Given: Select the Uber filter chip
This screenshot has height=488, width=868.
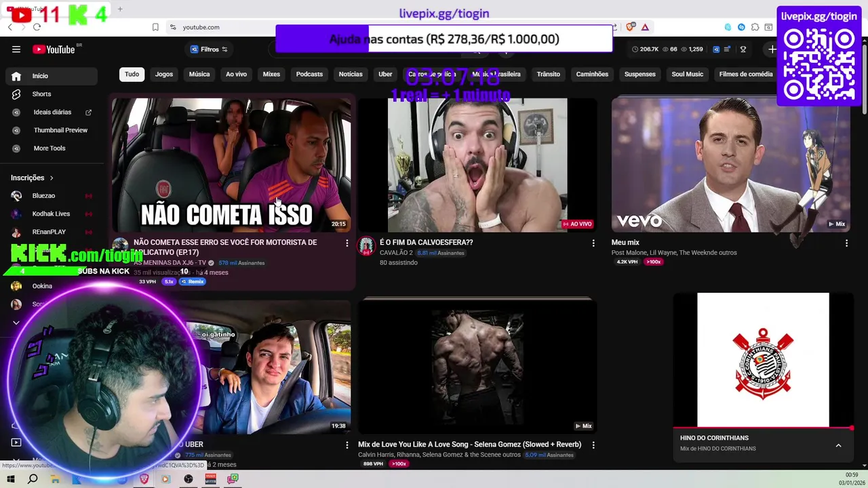Looking at the screenshot, I should click(385, 74).
